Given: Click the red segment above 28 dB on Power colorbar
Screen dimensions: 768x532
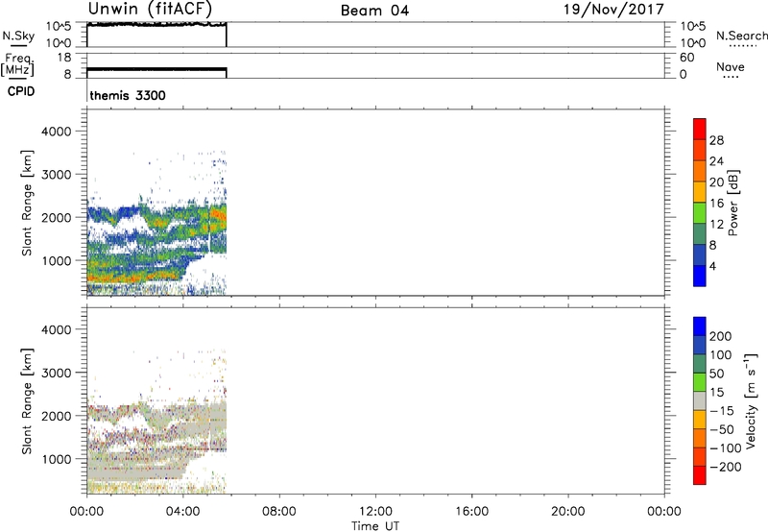Looking at the screenshot, I should pos(700,129).
